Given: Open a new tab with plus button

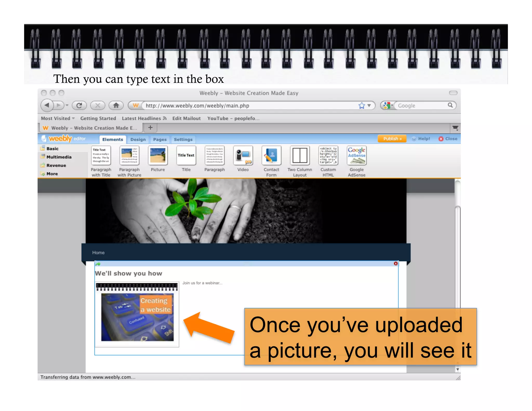Looking at the screenshot, I should click(150, 128).
